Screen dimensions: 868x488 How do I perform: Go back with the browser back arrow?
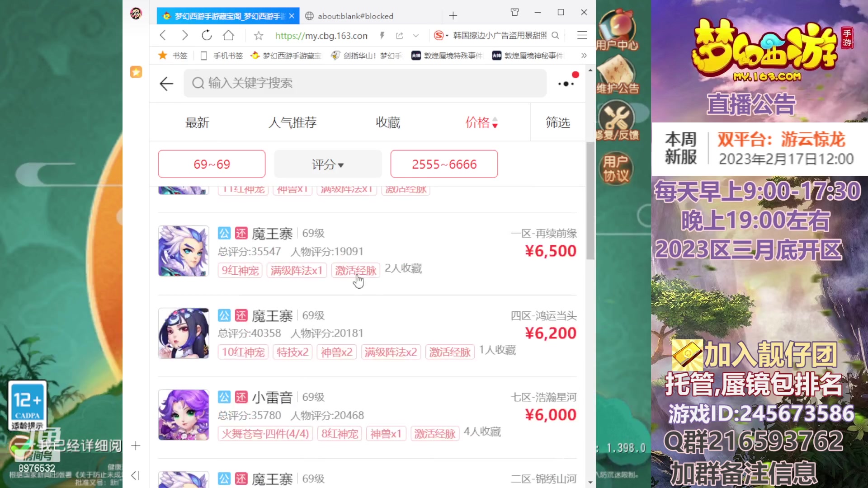pos(163,35)
